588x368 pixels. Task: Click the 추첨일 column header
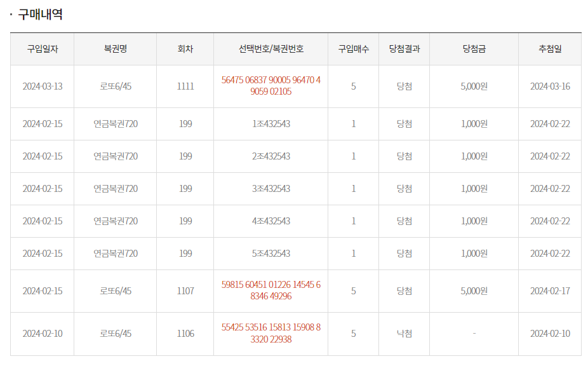click(550, 49)
